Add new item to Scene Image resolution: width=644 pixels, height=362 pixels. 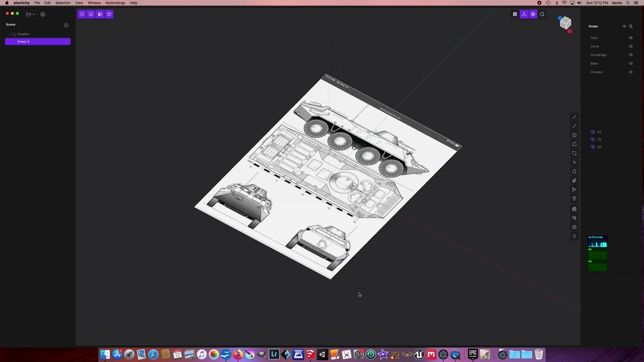66,25
